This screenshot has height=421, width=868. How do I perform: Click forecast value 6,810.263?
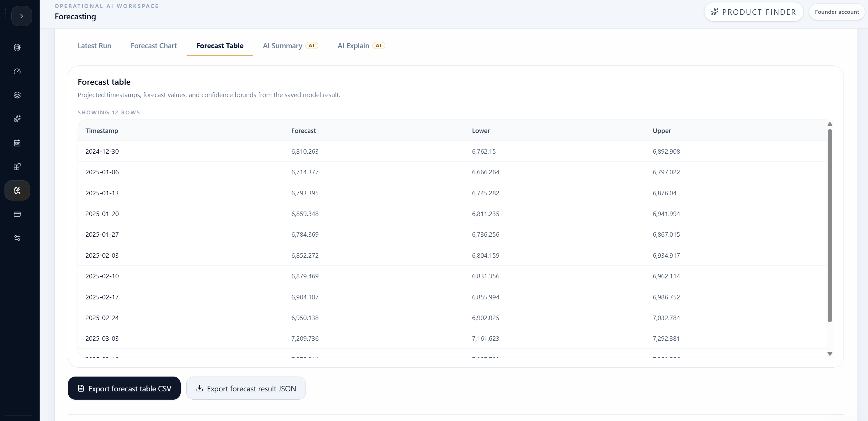(x=305, y=151)
